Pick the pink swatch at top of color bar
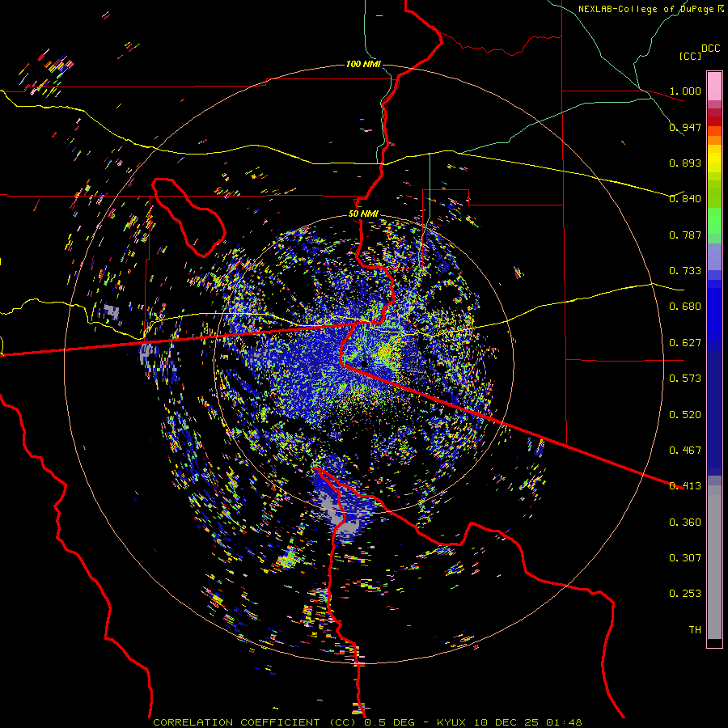Screen dimensions: 728x728 (x=714, y=86)
